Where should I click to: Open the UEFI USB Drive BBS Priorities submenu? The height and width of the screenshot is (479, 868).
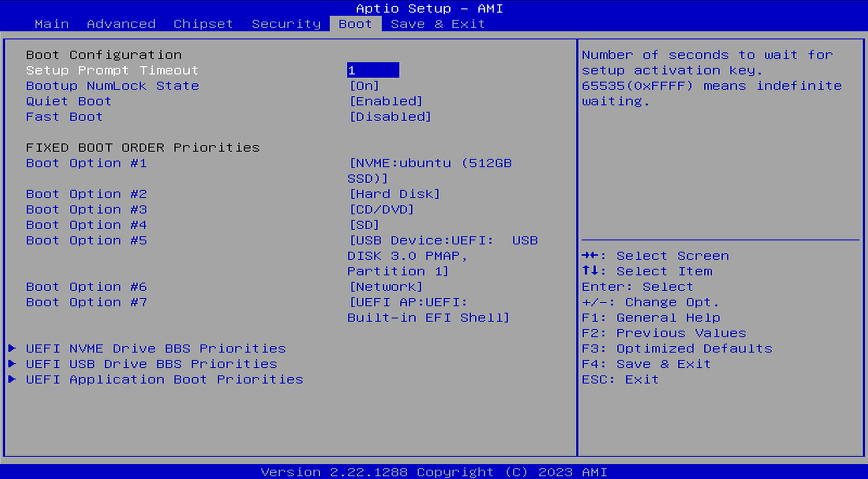pos(151,364)
